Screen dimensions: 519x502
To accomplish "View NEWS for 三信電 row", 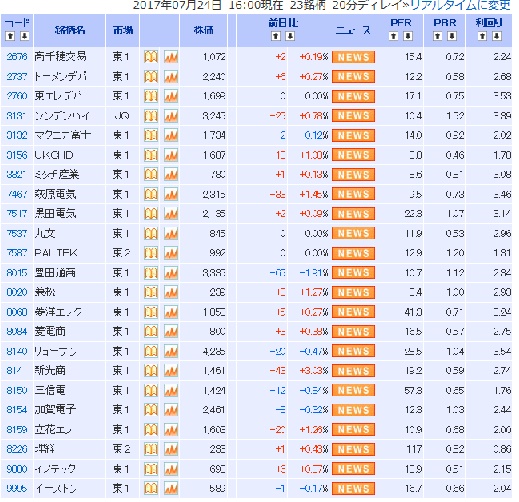I will (x=353, y=390).
